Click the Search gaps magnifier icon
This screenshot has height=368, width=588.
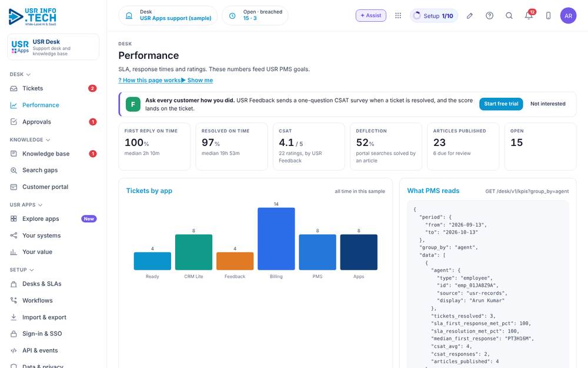14,170
